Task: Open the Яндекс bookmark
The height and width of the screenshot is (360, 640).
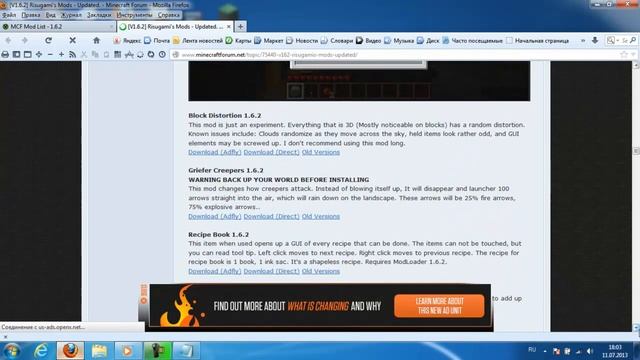Action: pyautogui.click(x=127, y=41)
